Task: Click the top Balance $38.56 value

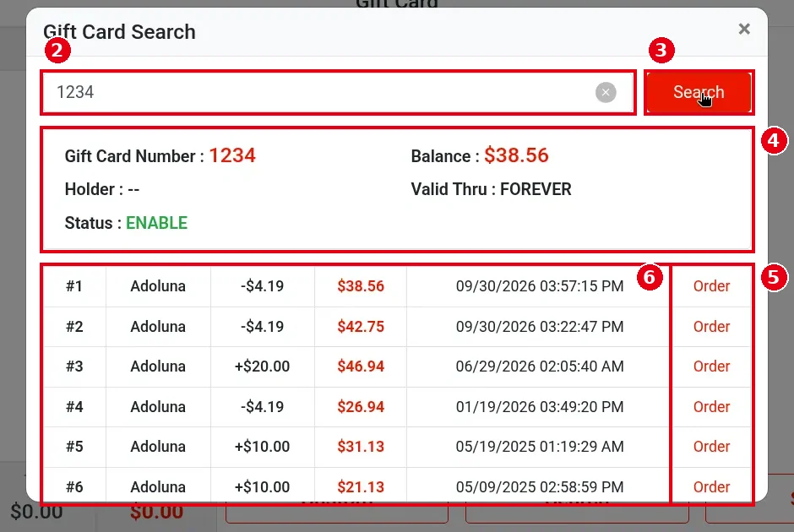Action: [516, 155]
